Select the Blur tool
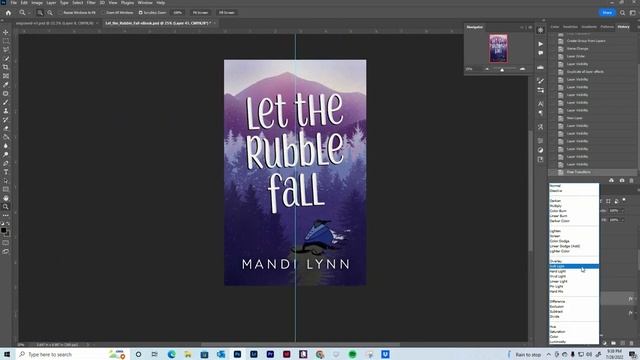This screenshot has height=360, width=640. pos(6,146)
